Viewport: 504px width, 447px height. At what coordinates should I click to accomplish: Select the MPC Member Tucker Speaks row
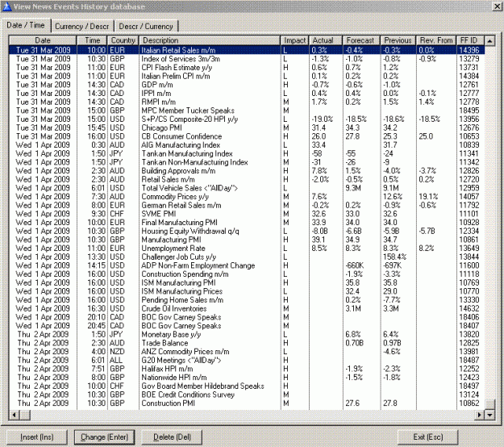click(x=247, y=111)
